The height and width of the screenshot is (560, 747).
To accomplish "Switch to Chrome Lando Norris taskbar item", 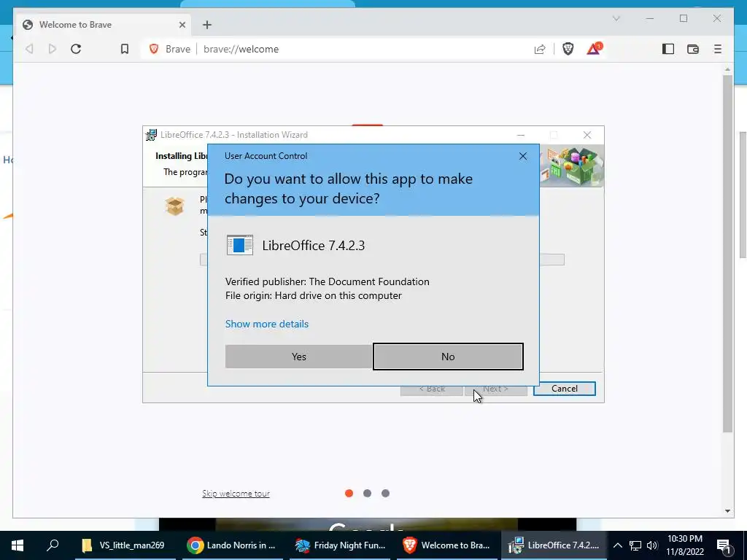I will click(x=232, y=545).
